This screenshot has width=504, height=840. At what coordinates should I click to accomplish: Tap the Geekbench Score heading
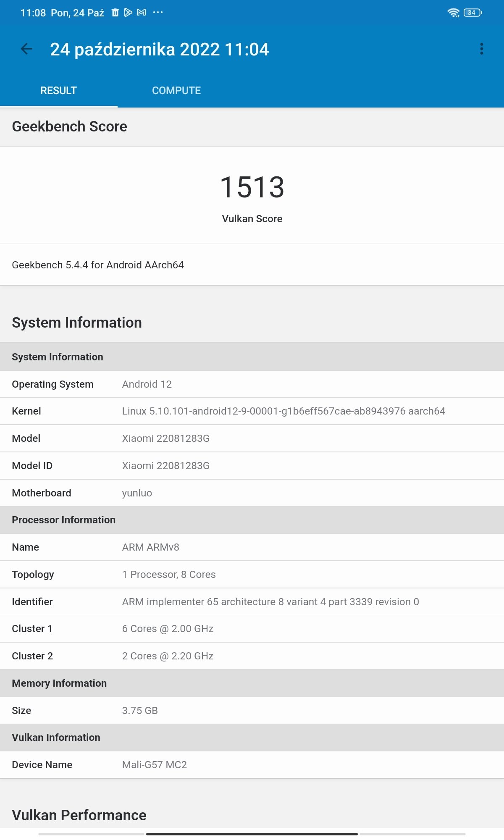tap(69, 126)
